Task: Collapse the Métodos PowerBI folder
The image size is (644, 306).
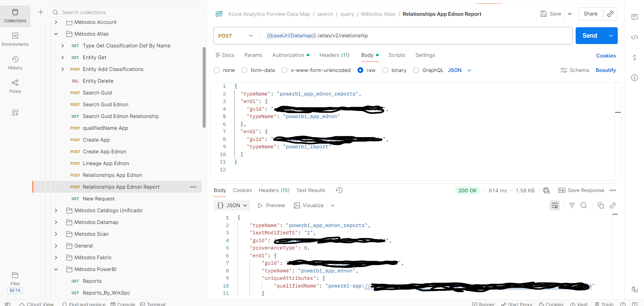Action: click(x=56, y=269)
